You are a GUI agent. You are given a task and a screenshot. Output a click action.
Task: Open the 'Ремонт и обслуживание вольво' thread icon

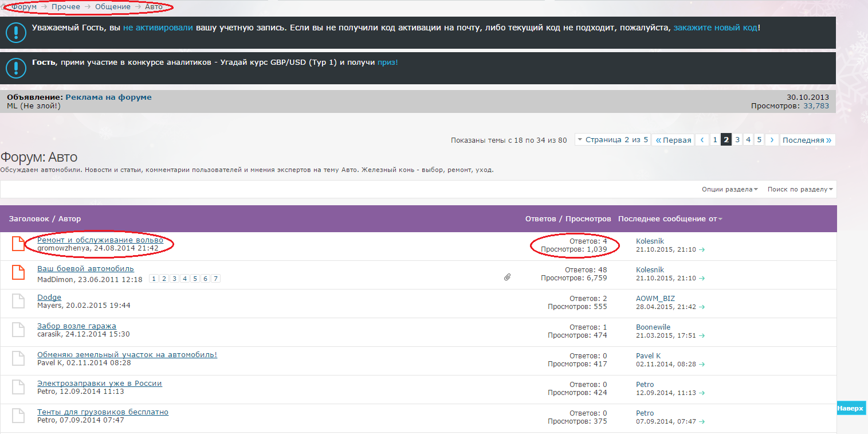tap(19, 244)
